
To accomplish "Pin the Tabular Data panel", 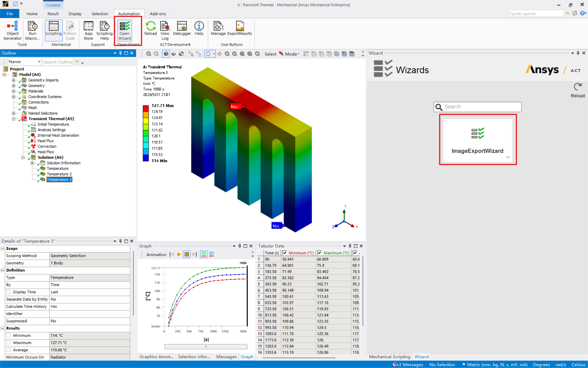I will point(350,246).
